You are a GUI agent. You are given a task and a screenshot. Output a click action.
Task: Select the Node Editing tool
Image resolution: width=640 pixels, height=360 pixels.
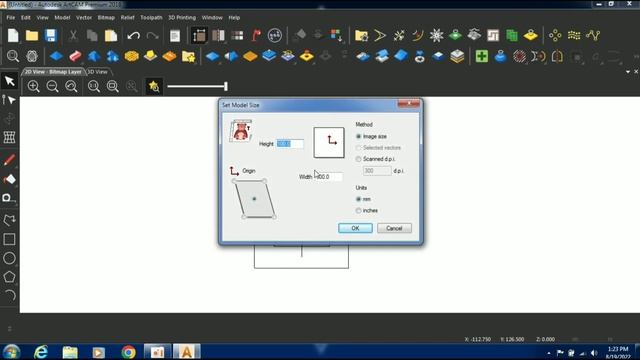(x=9, y=100)
